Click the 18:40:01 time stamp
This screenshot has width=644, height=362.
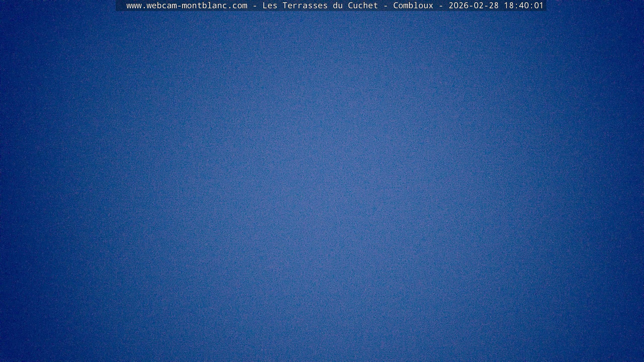pos(524,6)
